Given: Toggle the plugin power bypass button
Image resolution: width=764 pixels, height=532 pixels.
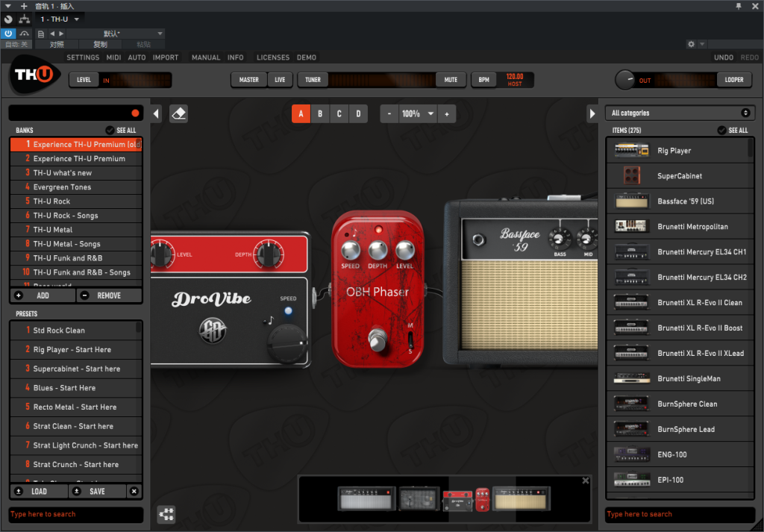Looking at the screenshot, I should pos(8,34).
